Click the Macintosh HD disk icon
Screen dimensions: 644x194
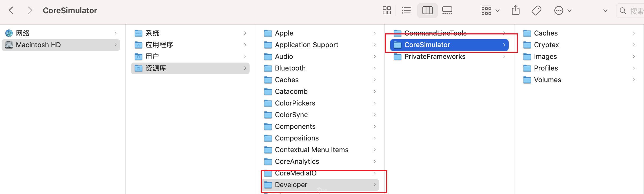pyautogui.click(x=9, y=45)
